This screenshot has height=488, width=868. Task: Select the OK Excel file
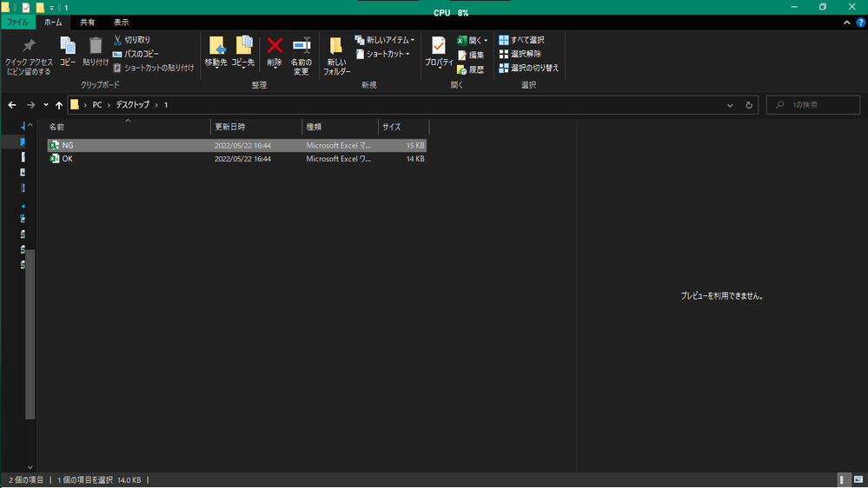[x=237, y=159]
